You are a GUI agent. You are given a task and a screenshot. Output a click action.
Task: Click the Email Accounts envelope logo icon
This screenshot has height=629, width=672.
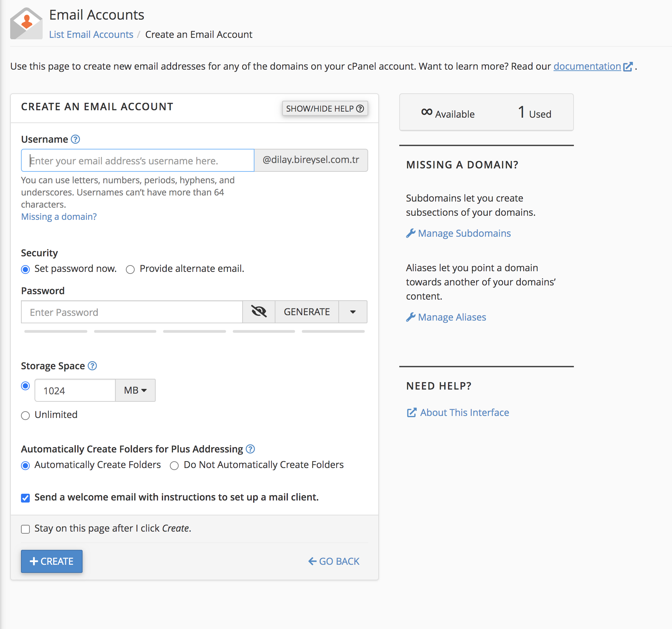26,23
